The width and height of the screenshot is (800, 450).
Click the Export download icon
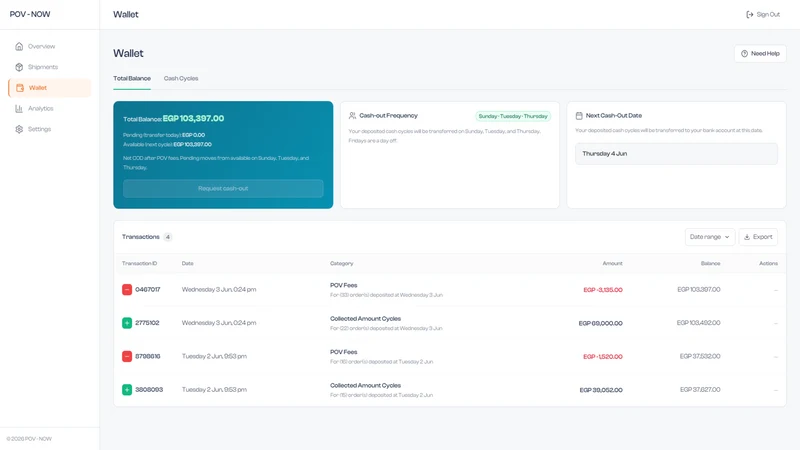[x=747, y=237]
